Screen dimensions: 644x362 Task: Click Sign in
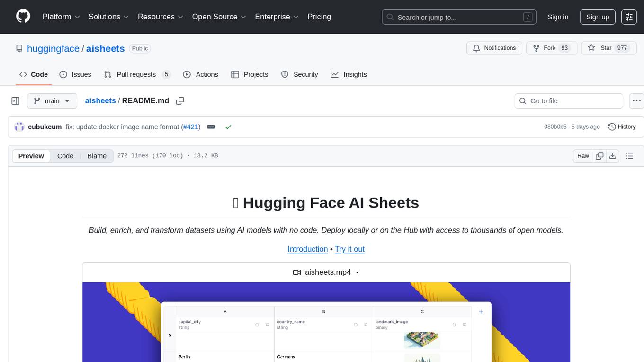click(558, 17)
